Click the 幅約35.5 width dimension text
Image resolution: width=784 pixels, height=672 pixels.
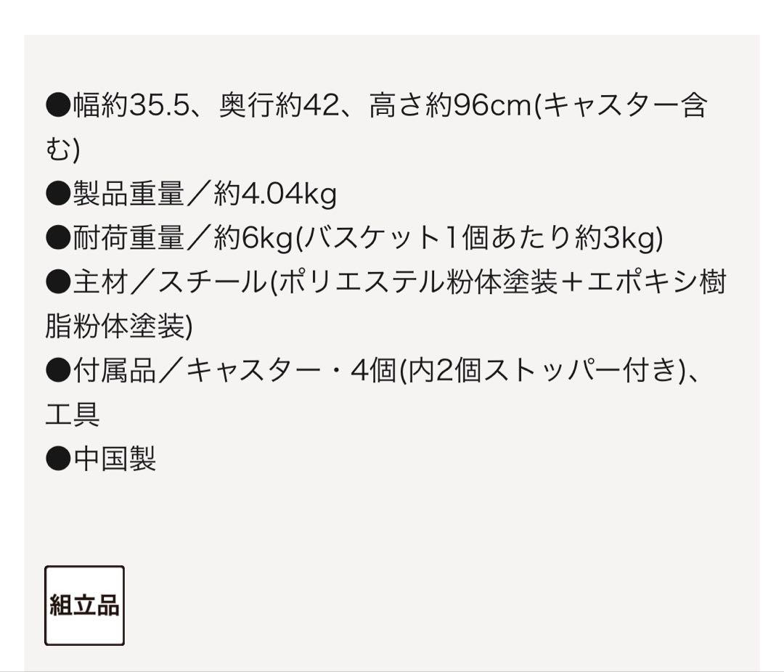pos(131,106)
